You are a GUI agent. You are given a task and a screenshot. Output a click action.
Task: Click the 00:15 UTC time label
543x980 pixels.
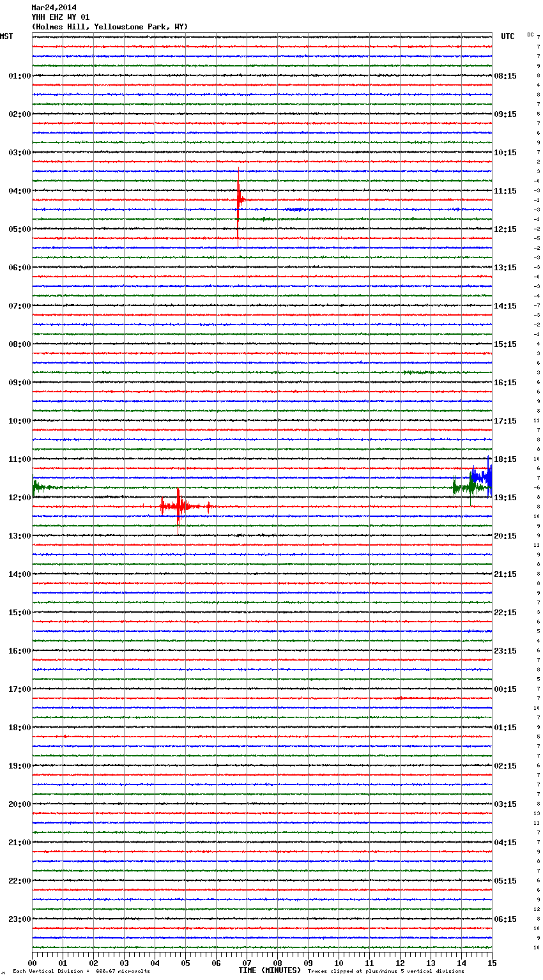click(x=505, y=689)
